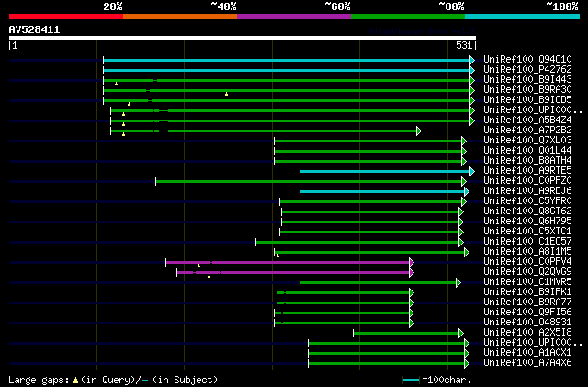This screenshot has width=588, height=387.
Task: Open the UniRef100_Q6H795 hit label
Action: pyautogui.click(x=527, y=222)
